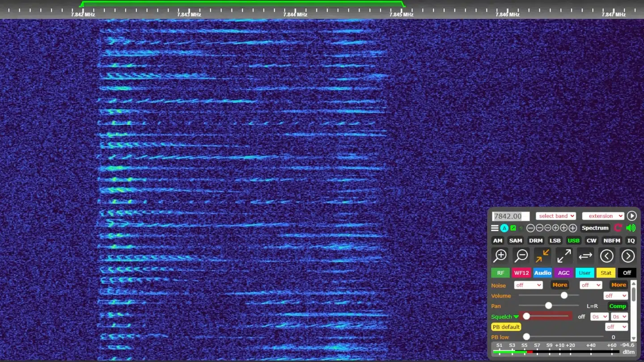Open the hamburger menu icon

tap(495, 228)
